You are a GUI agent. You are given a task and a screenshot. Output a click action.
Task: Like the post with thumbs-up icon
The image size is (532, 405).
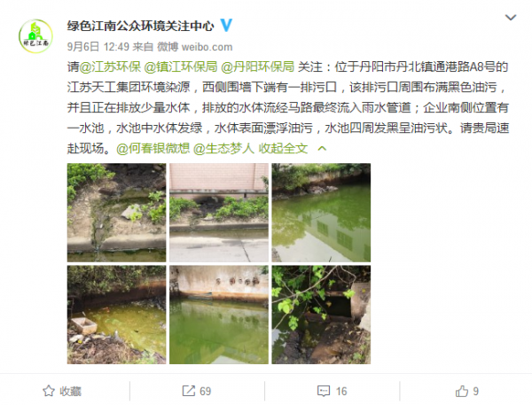[x=462, y=391]
